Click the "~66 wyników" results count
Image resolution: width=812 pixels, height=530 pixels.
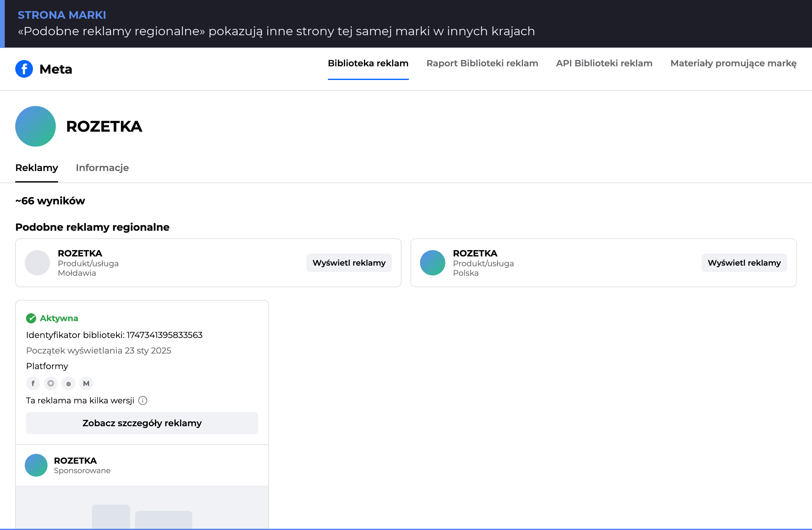50,201
